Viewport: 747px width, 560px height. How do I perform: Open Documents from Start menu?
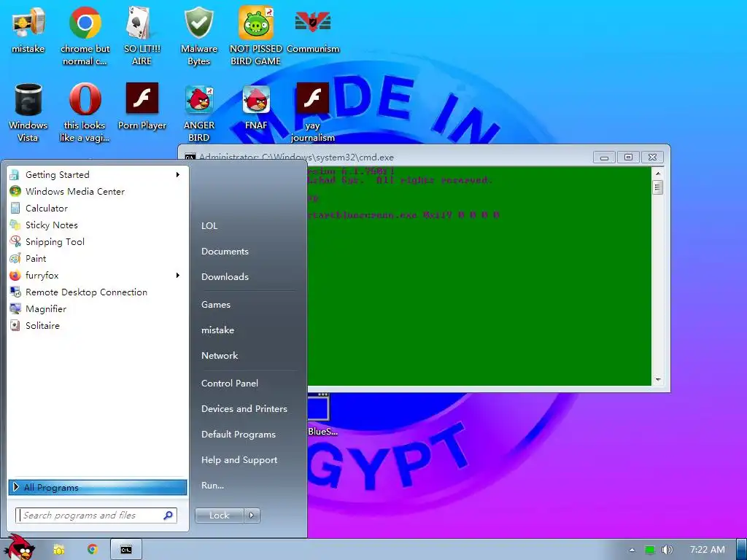[x=225, y=252]
